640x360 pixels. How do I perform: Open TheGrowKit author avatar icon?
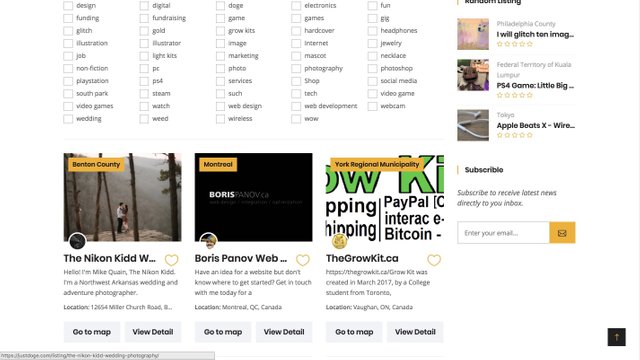[339, 241]
